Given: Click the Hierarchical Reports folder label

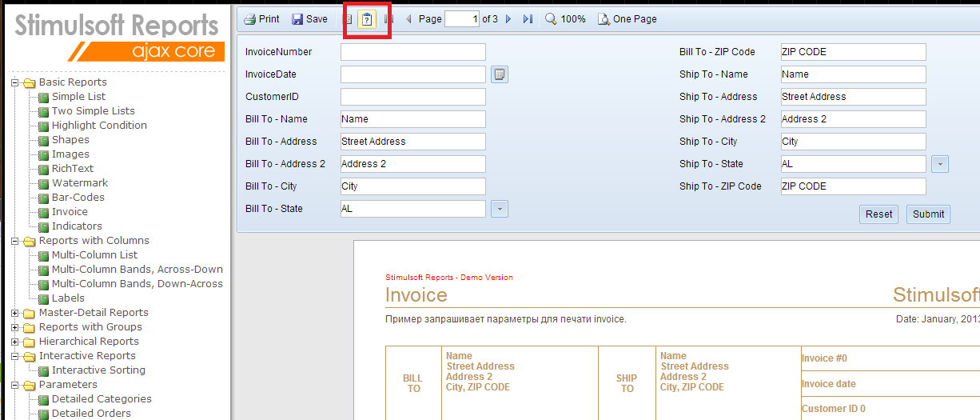Looking at the screenshot, I should click(89, 342).
